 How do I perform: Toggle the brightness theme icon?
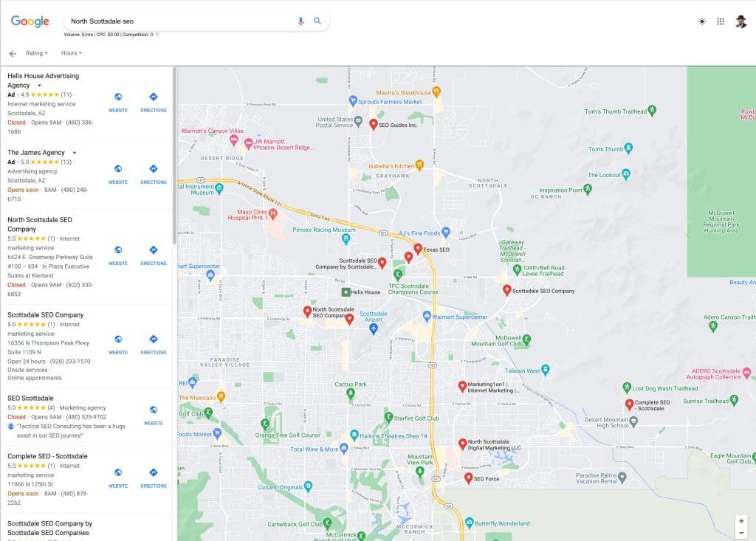702,21
